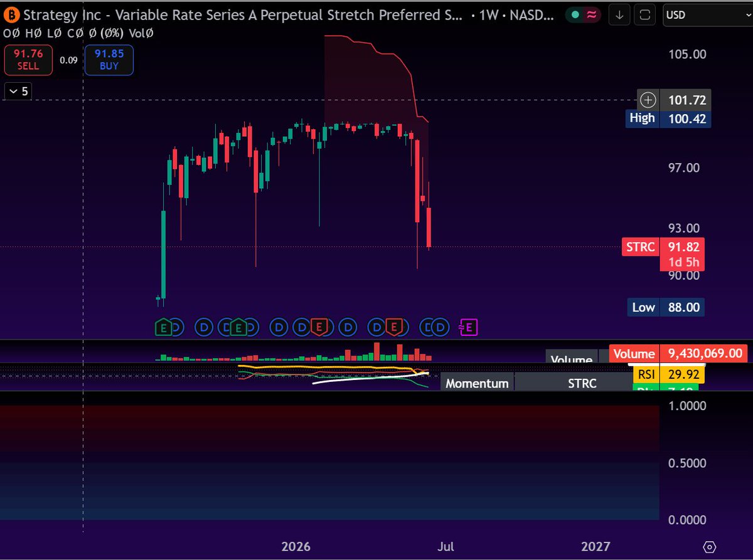Screen dimensions: 753x560
Task: Open chart settings hexagon icon on axis
Action: pos(710,546)
